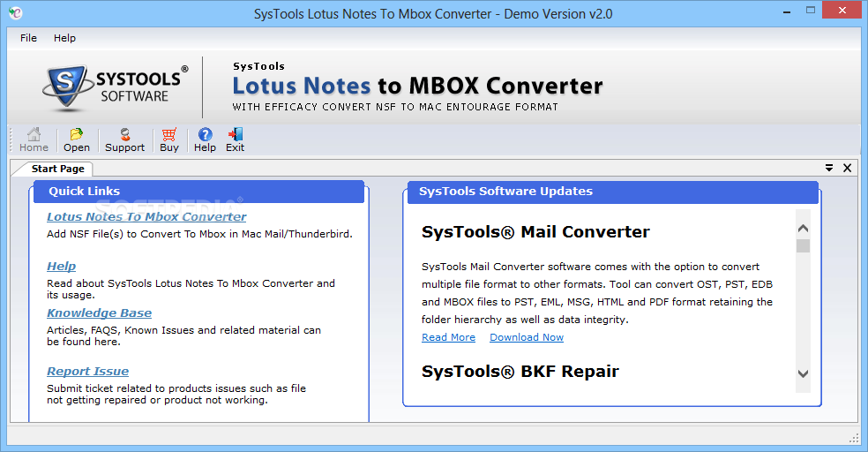
Task: Click Read More under Mail Converter
Action: 448,337
